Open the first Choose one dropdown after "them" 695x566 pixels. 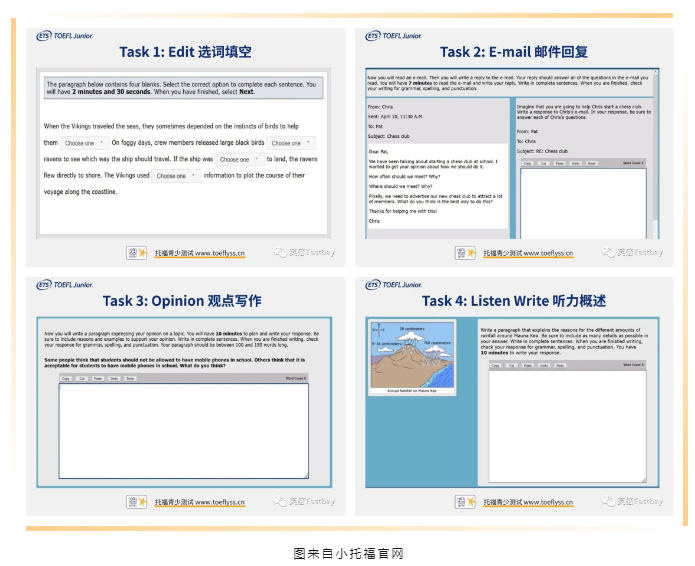click(x=84, y=143)
